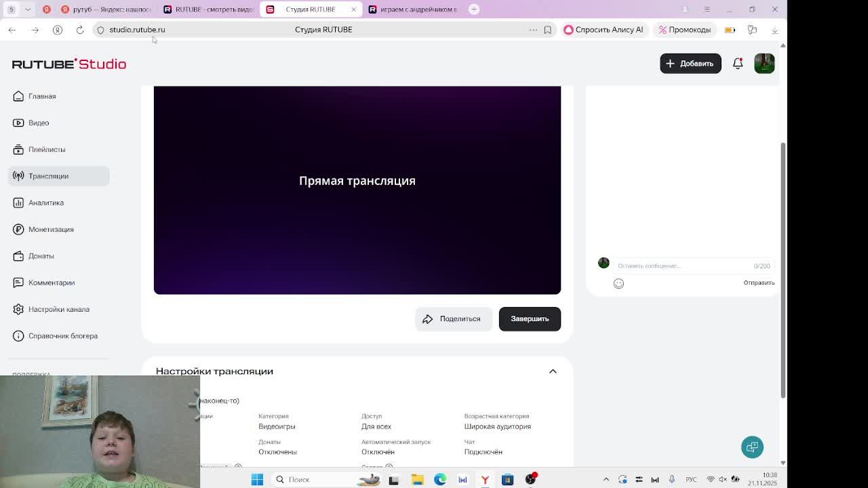Click Поделиться button
Screen dimensions: 868x488
click(453, 319)
